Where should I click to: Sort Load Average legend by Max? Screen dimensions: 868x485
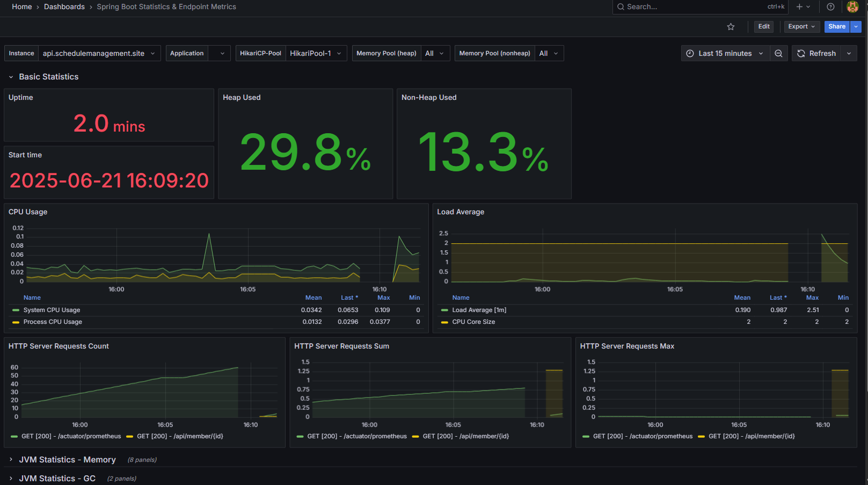coord(813,298)
